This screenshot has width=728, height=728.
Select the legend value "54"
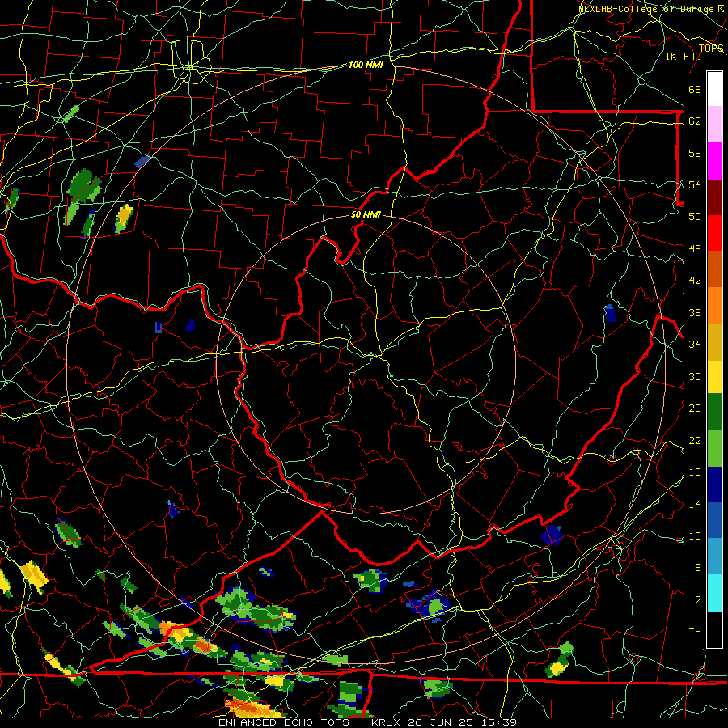click(x=695, y=184)
